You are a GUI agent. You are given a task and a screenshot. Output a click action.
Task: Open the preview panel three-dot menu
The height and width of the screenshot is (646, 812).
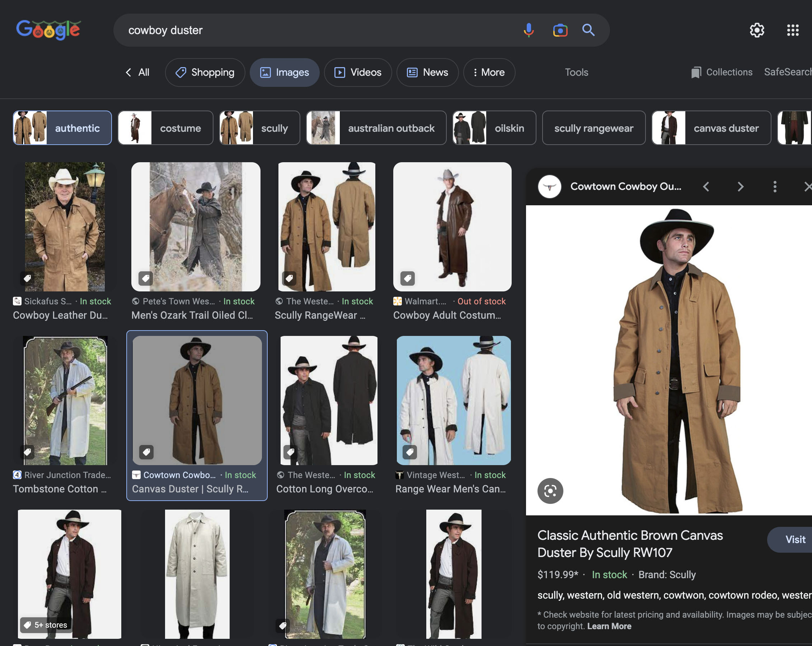point(775,187)
